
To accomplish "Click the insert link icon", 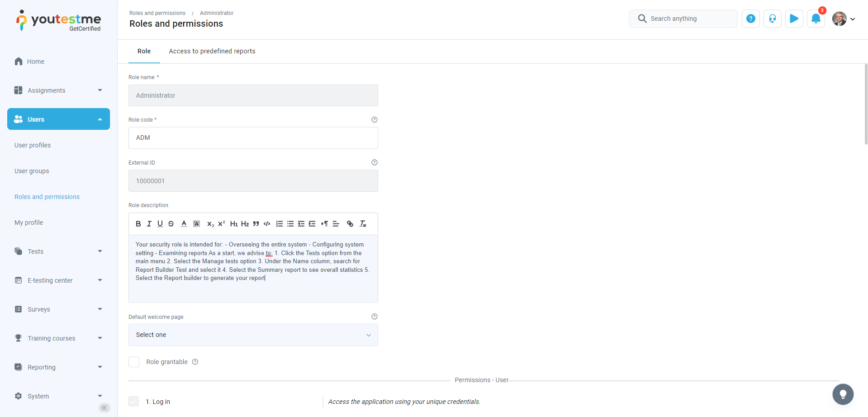I will point(350,224).
